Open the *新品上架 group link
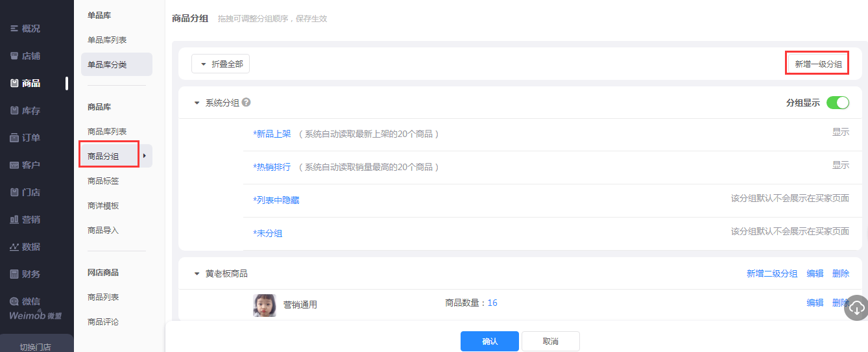 point(272,134)
